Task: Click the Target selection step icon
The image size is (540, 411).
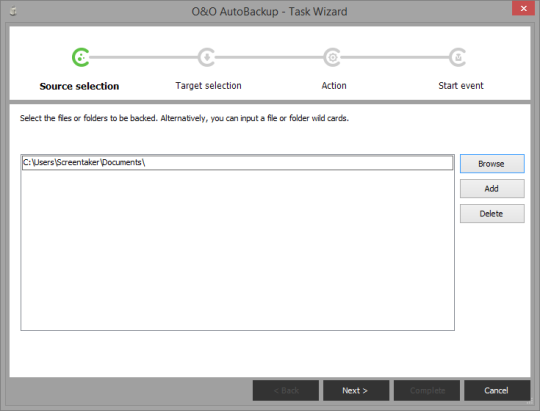Action: coord(207,57)
